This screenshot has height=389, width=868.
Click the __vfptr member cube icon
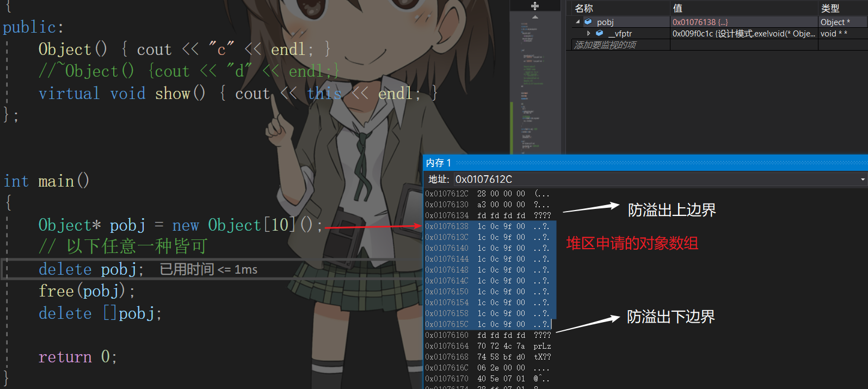point(599,33)
